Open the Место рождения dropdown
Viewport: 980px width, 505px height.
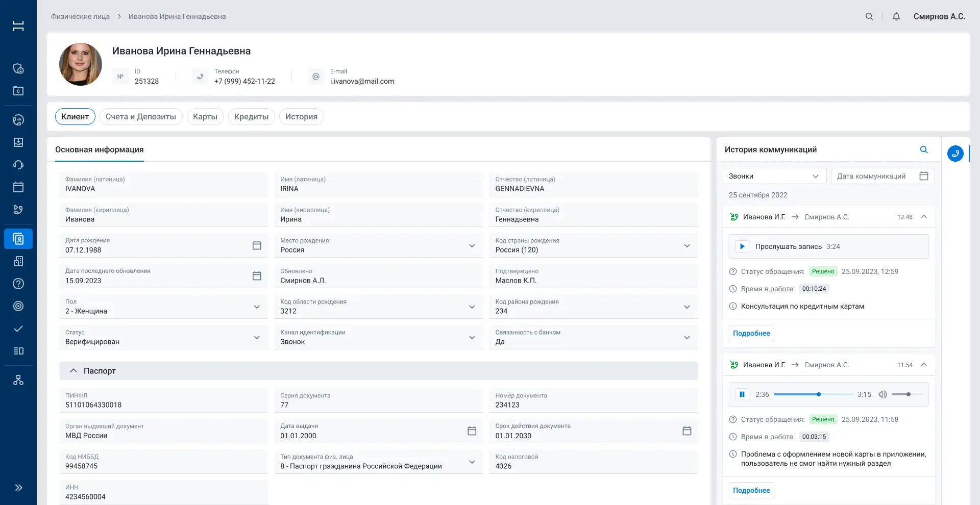378,245
